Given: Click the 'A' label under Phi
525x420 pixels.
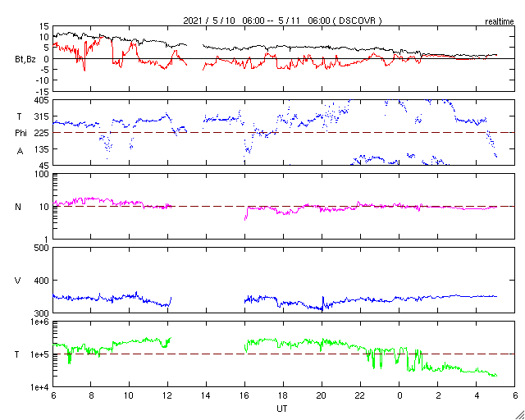Looking at the screenshot, I should pyautogui.click(x=20, y=152).
